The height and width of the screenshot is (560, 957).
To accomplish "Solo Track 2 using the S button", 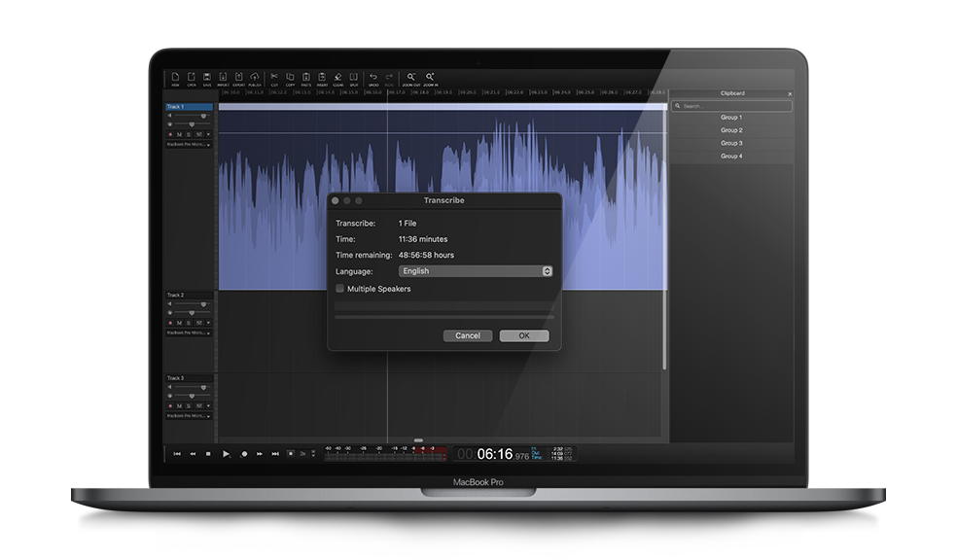I will pos(188,323).
